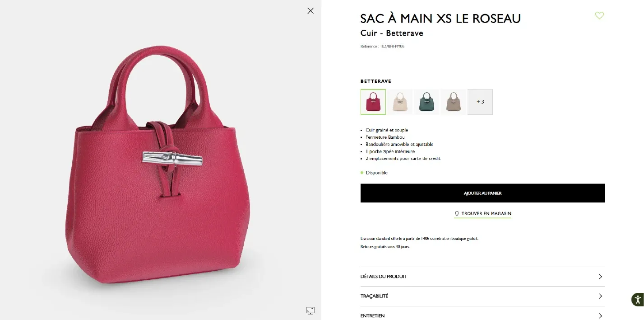
Task: Select the taupe bag variant thumbnail
Action: [453, 101]
